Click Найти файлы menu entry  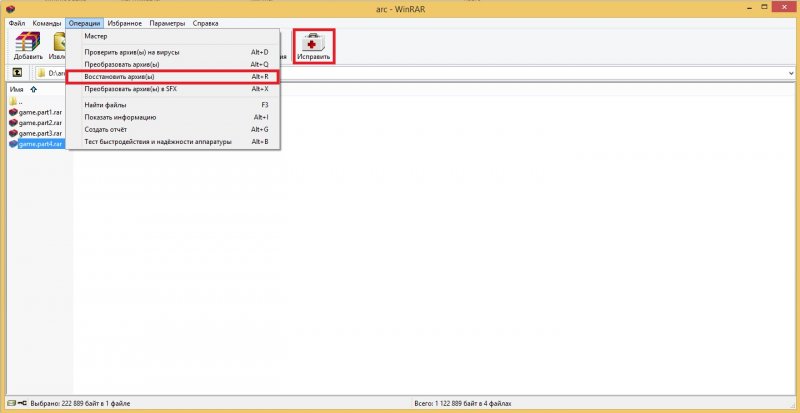pyautogui.click(x=107, y=105)
